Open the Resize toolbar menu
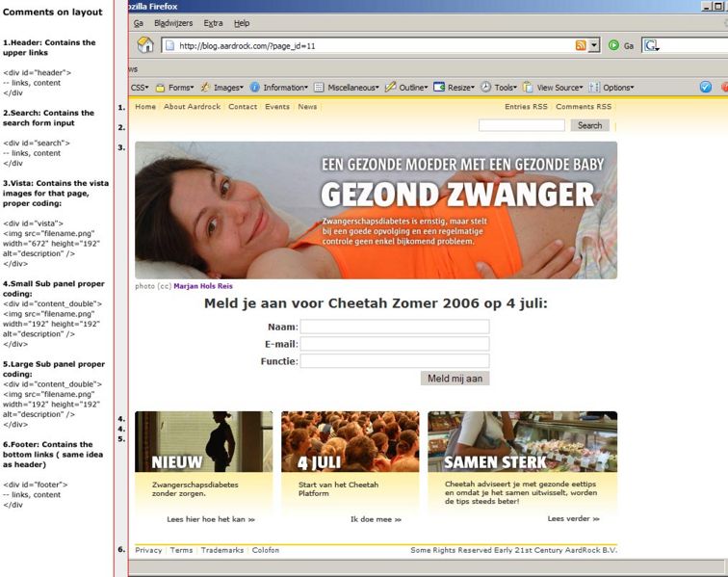Viewport: 728px width, 577px height. coord(455,87)
